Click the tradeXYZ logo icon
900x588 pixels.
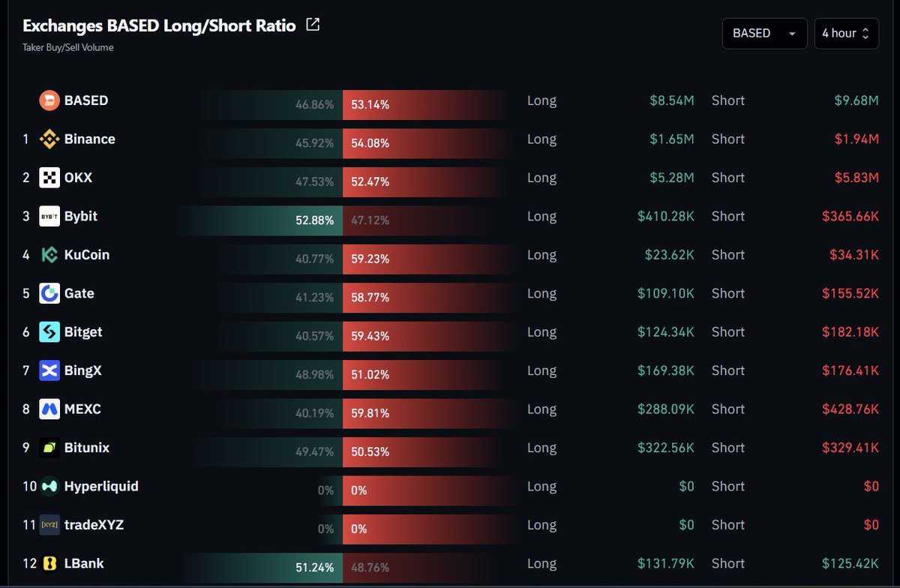49,525
